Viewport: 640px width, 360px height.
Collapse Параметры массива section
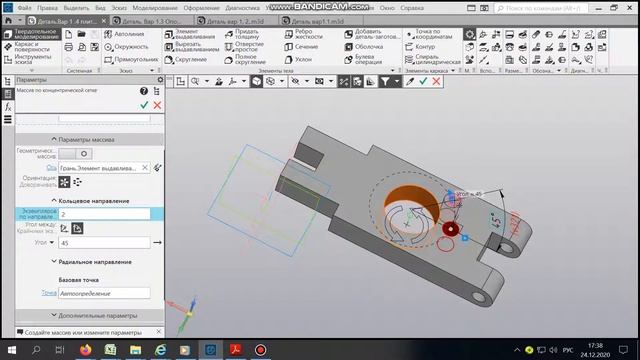coord(54,140)
